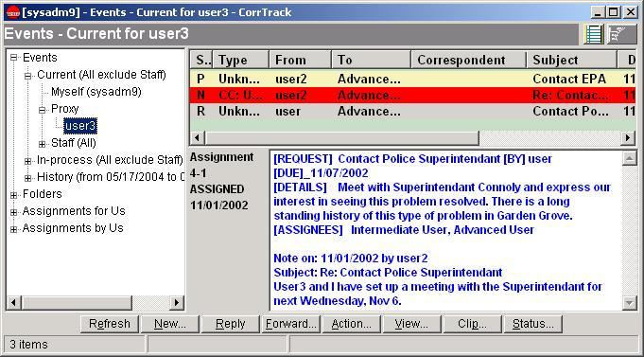Select the Staff (All) tree item
Screen dimensions: 644x357
click(x=74, y=143)
